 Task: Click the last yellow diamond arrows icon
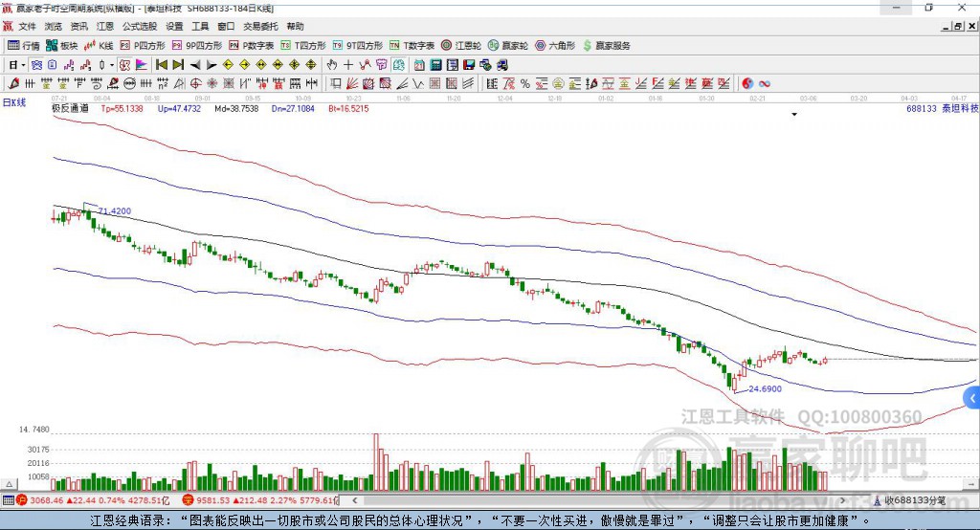click(311, 65)
